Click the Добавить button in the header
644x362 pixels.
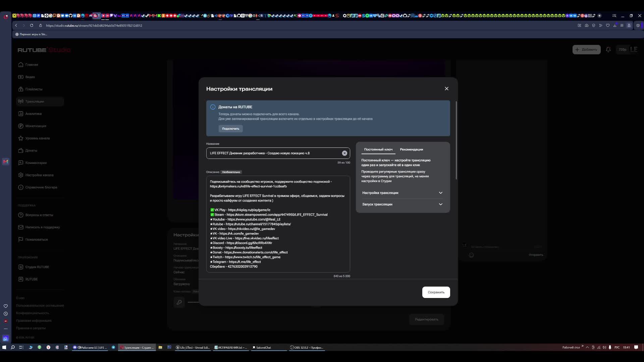pos(586,50)
